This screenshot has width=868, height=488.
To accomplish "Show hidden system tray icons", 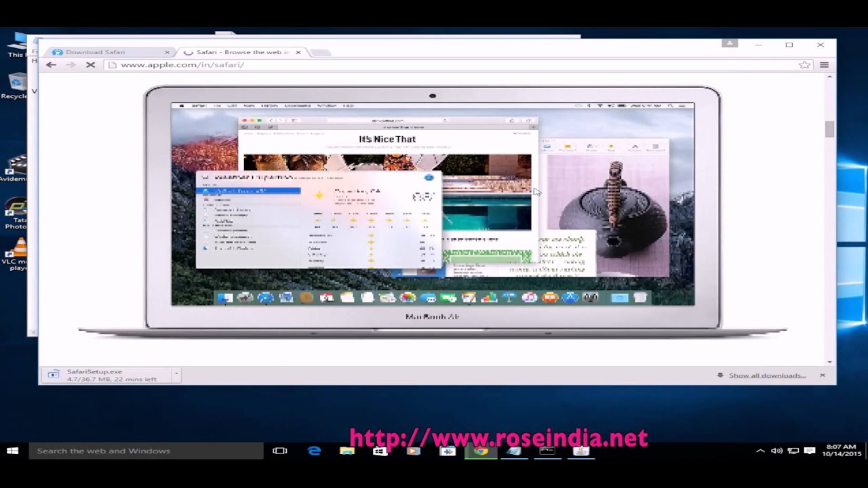I will coord(760,451).
